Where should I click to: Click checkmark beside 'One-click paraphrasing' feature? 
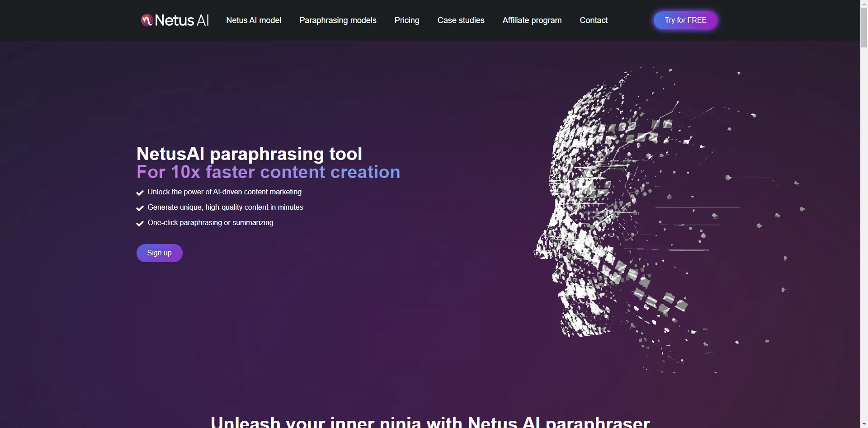coord(139,223)
